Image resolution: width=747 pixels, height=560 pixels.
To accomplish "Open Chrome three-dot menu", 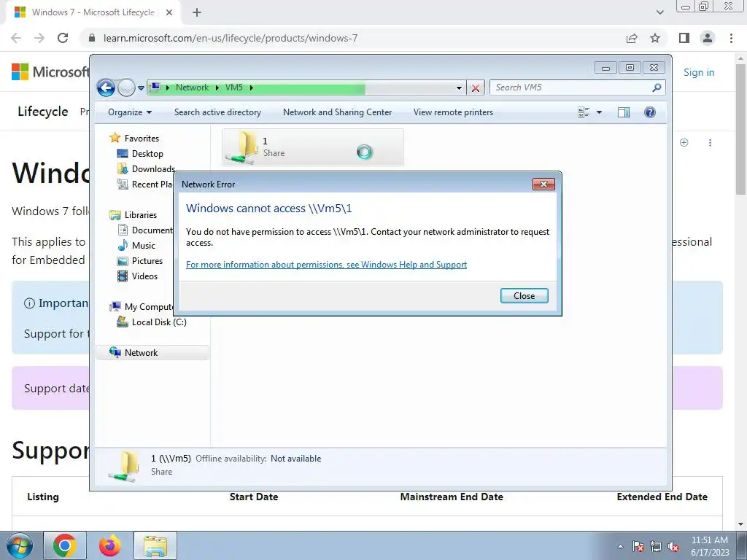I will (x=731, y=38).
